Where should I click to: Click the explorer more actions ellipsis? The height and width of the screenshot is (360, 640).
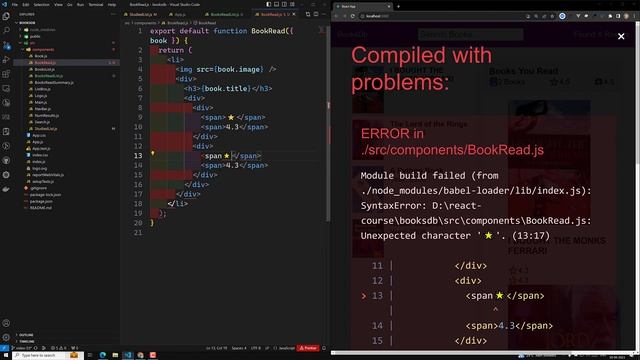[x=113, y=14]
